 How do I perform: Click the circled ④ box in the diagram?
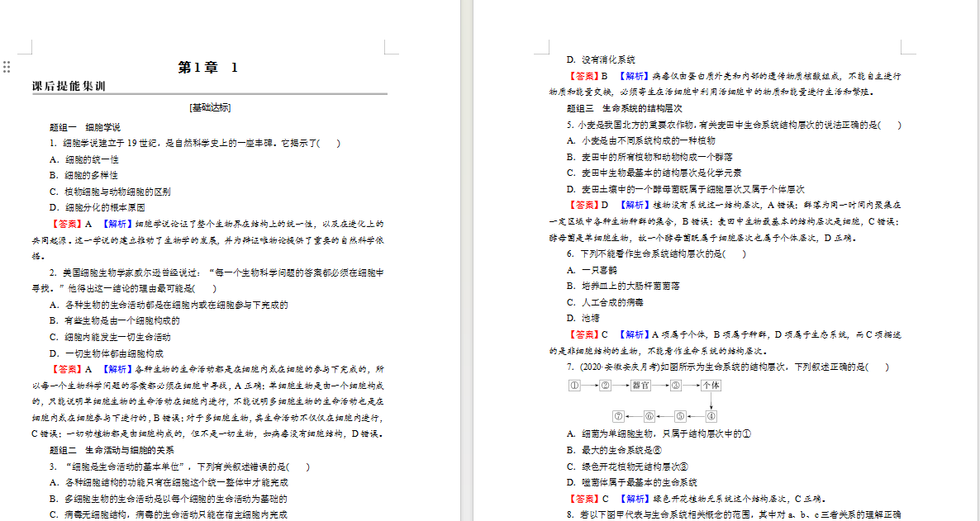(x=711, y=415)
